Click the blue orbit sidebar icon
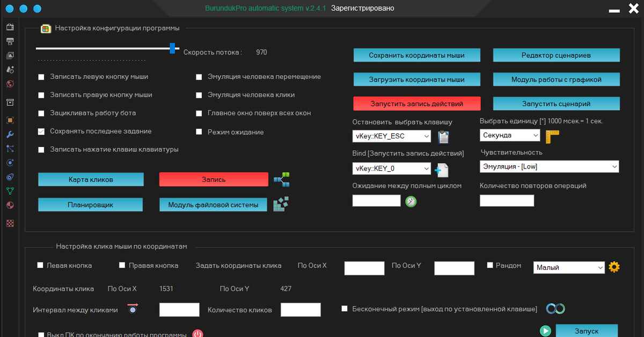644x337 pixels. point(10,177)
